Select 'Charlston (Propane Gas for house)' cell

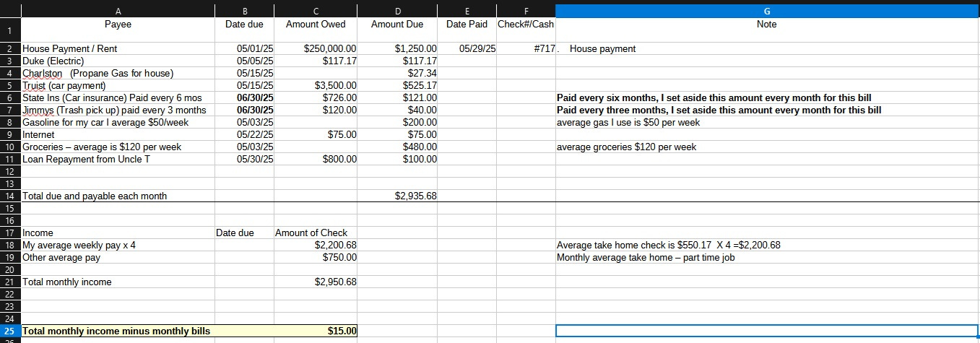pos(118,74)
